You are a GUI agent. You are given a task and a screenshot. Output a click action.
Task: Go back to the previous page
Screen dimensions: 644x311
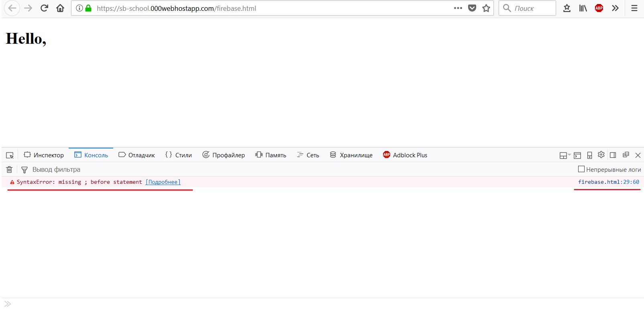click(x=12, y=8)
